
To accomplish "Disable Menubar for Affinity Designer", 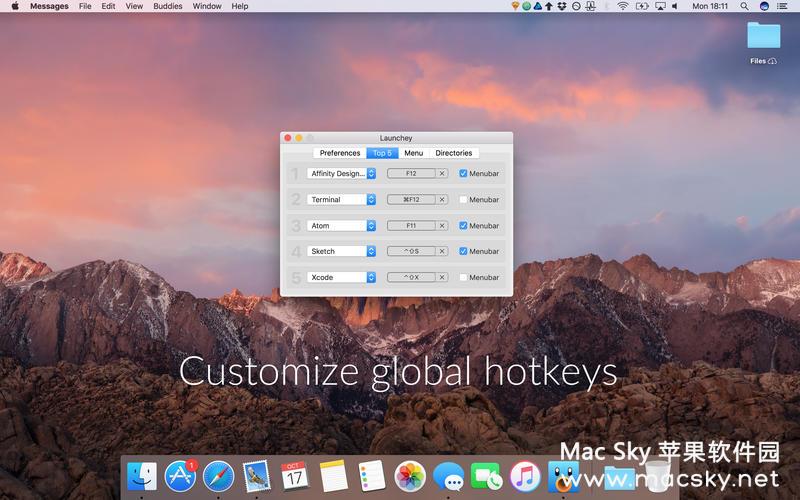I will coord(463,173).
